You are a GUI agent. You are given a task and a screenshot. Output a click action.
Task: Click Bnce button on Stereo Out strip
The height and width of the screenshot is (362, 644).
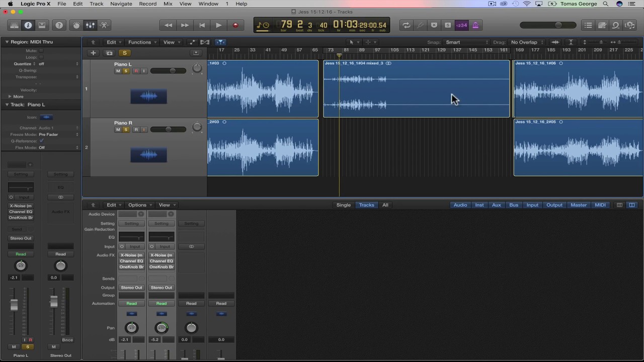(x=67, y=340)
